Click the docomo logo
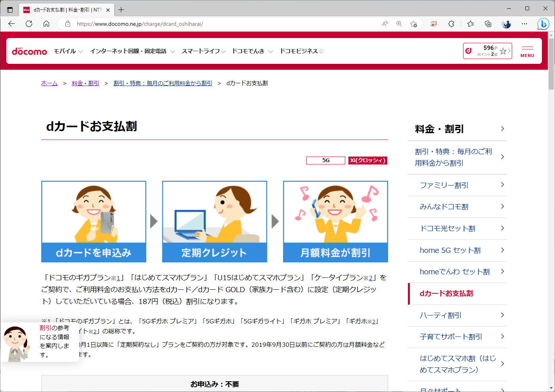 coord(29,51)
